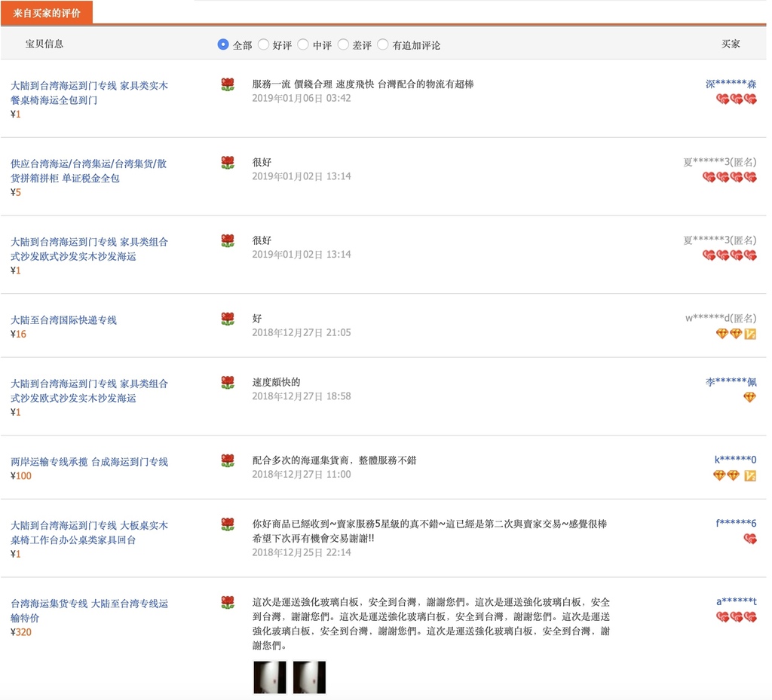Click diamond rank icons under buyer k******0

727,475
